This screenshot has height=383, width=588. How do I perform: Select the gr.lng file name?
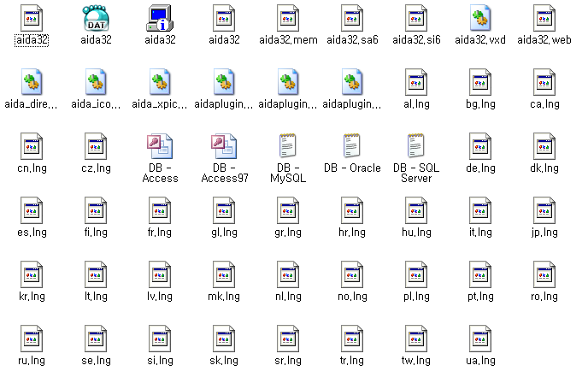click(x=288, y=233)
